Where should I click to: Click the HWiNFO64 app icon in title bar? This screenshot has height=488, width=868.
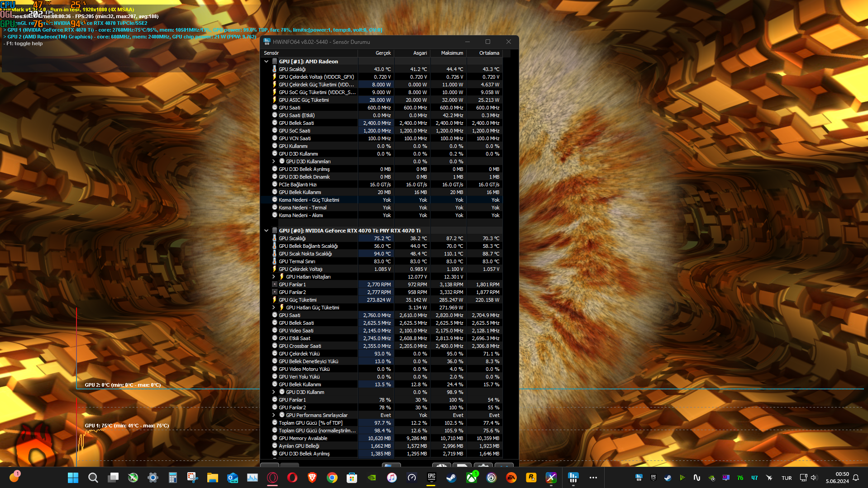coord(267,42)
